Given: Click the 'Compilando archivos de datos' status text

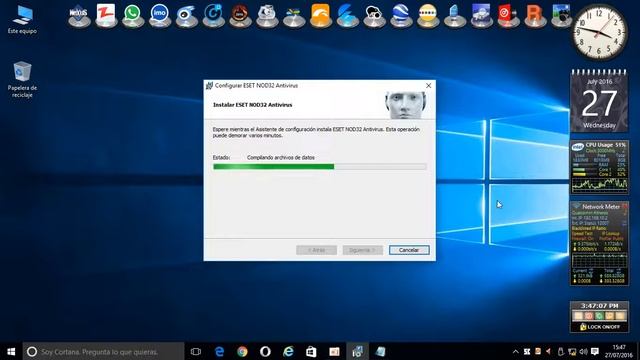Looking at the screenshot, I should pos(280,158).
